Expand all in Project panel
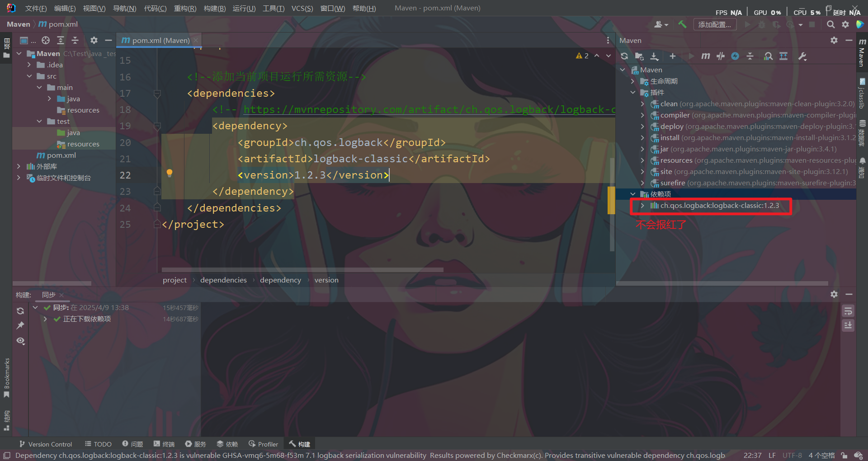Image resolution: width=868 pixels, height=461 pixels. [x=61, y=40]
